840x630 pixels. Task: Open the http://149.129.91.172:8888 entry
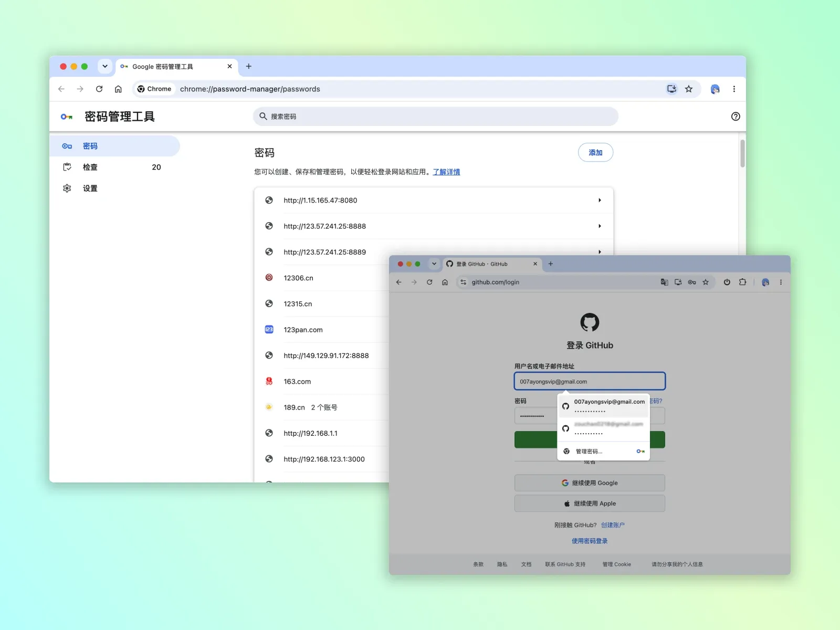click(x=322, y=355)
